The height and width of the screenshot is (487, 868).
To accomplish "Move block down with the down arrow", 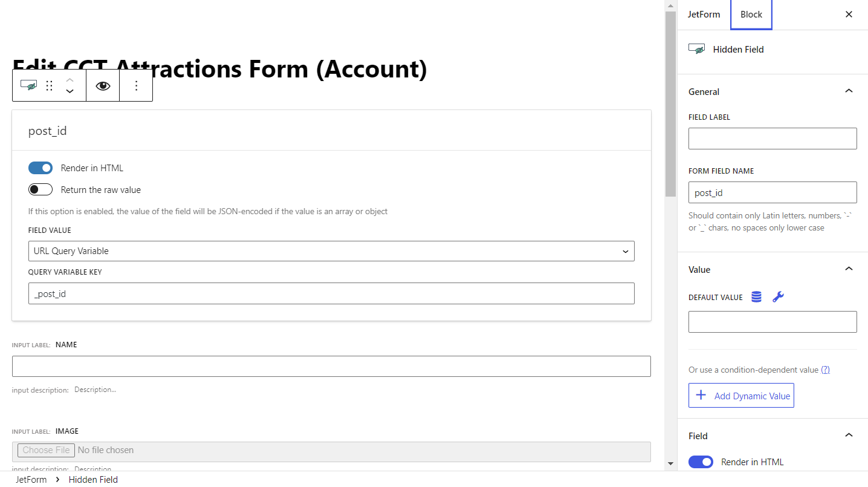I will [70, 91].
